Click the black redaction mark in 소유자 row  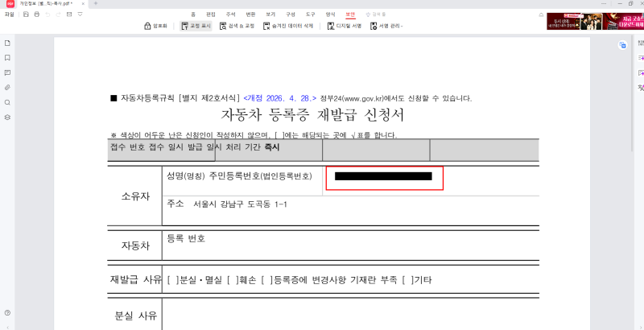click(x=383, y=176)
